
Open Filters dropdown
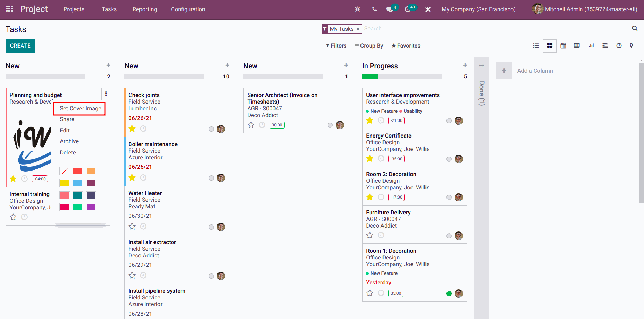tap(336, 46)
